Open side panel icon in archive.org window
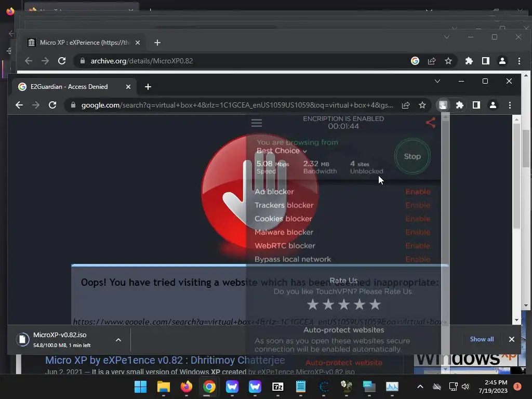The image size is (532, 399). click(x=486, y=61)
